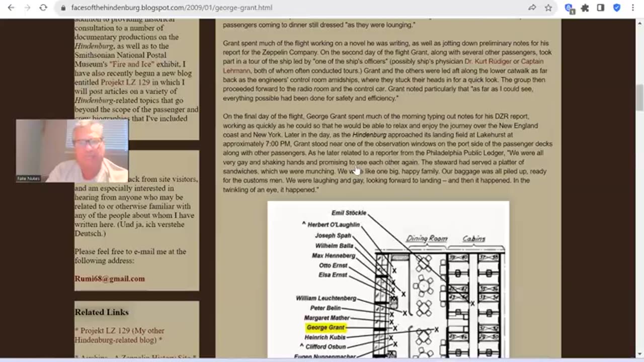Follow the Dr. Kurt Rüdiger link
The width and height of the screenshot is (644, 362).
click(x=488, y=61)
